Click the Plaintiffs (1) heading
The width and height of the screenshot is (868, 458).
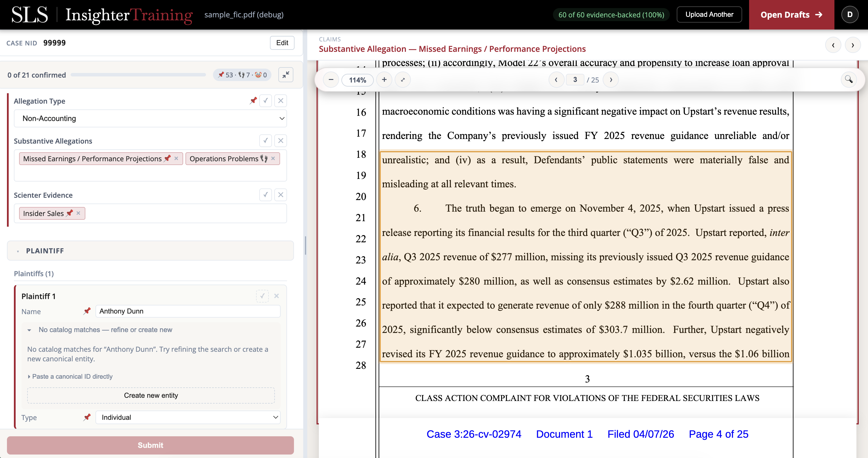34,274
